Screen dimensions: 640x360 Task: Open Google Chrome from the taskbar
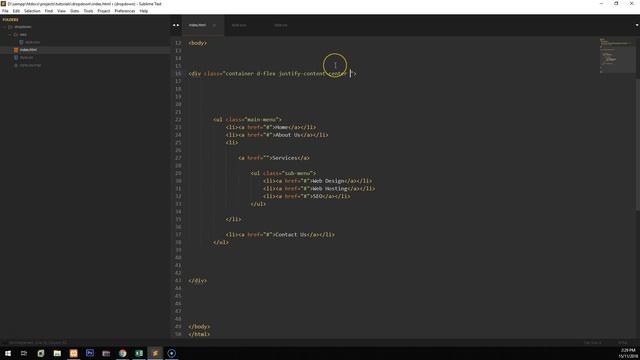coord(122,353)
